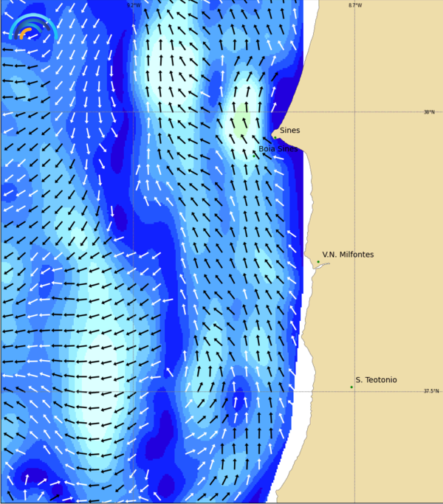
Task: Click the 8.7°W and 38°N gridline intersection
Action: (x=355, y=111)
